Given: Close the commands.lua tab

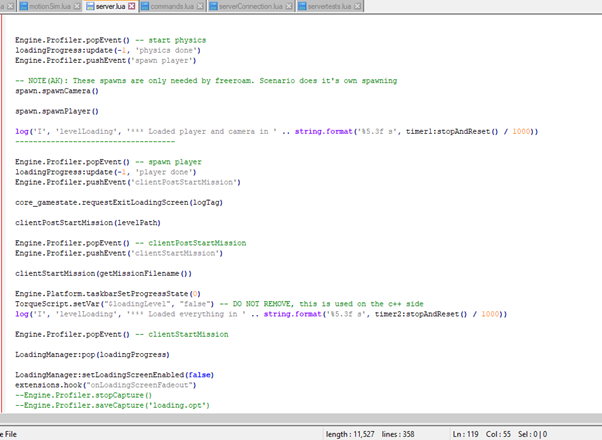Looking at the screenshot, I should pos(200,6).
